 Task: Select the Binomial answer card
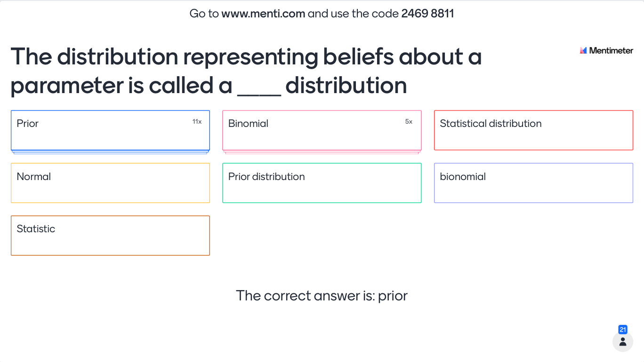[322, 130]
